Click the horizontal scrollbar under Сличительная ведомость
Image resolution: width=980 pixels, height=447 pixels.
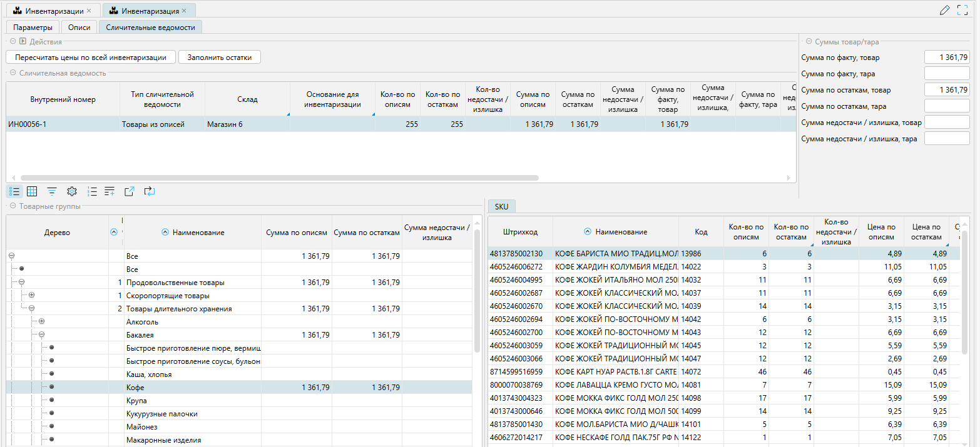point(279,178)
